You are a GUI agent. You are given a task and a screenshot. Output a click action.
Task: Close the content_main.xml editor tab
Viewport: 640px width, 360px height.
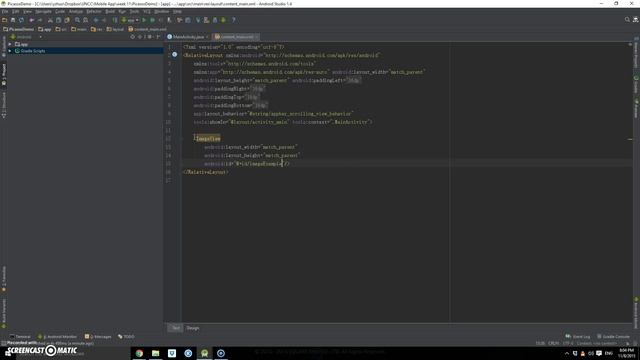tap(256, 37)
